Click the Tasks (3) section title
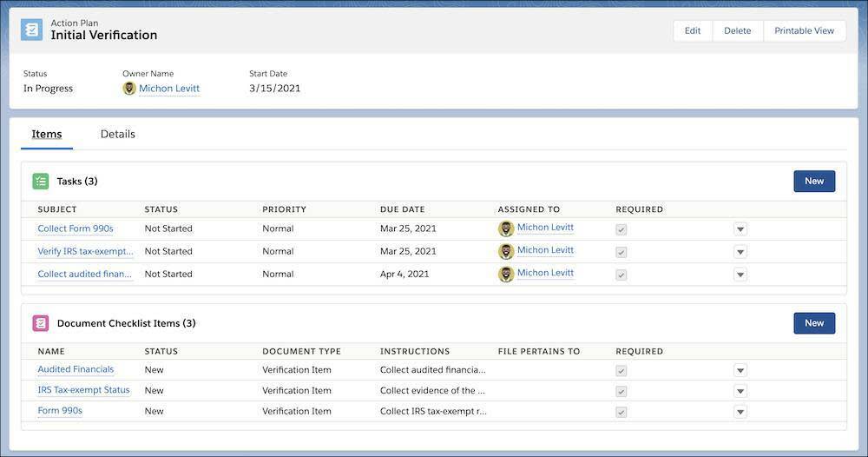The width and height of the screenshot is (868, 457). point(77,181)
